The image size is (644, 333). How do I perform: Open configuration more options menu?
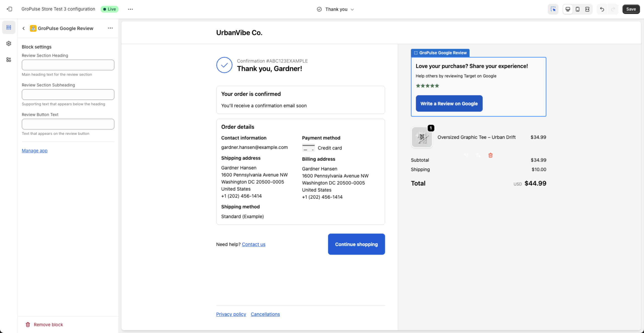[x=130, y=9]
